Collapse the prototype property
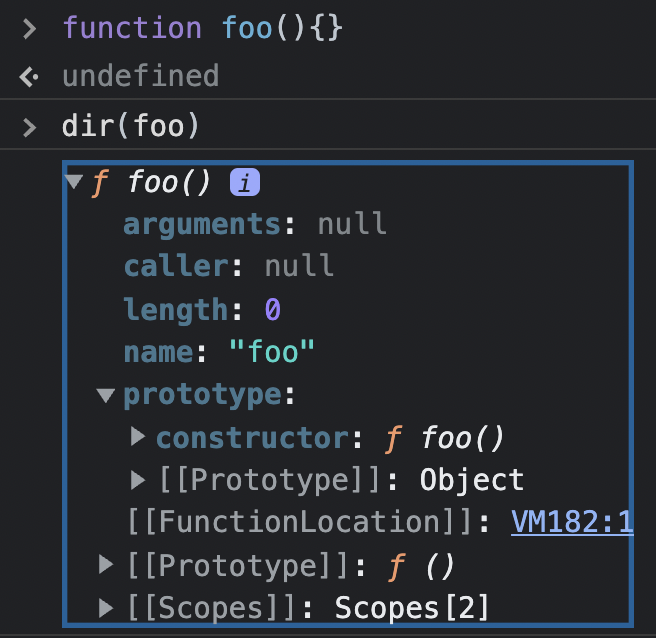Image resolution: width=656 pixels, height=638 pixels. click(x=105, y=395)
